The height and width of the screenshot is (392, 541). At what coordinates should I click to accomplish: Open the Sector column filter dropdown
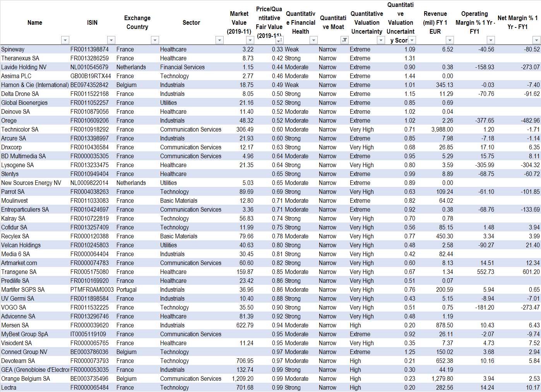[219, 40]
